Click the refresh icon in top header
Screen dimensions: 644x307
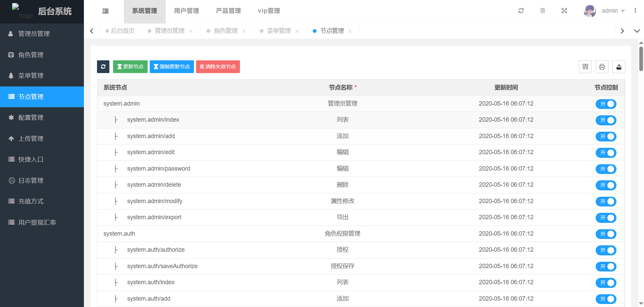[521, 11]
